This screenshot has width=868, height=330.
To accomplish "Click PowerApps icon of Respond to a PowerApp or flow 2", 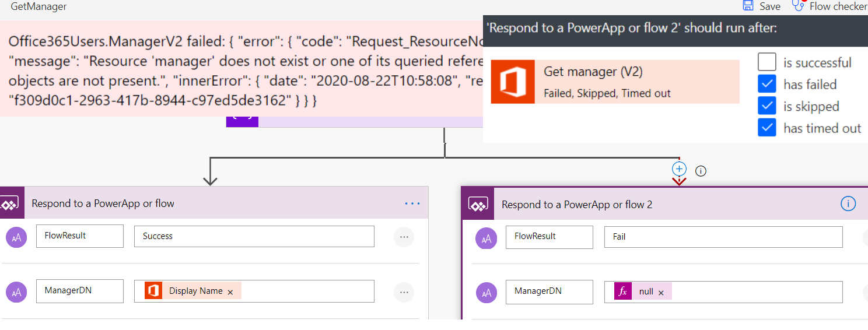I will click(478, 203).
